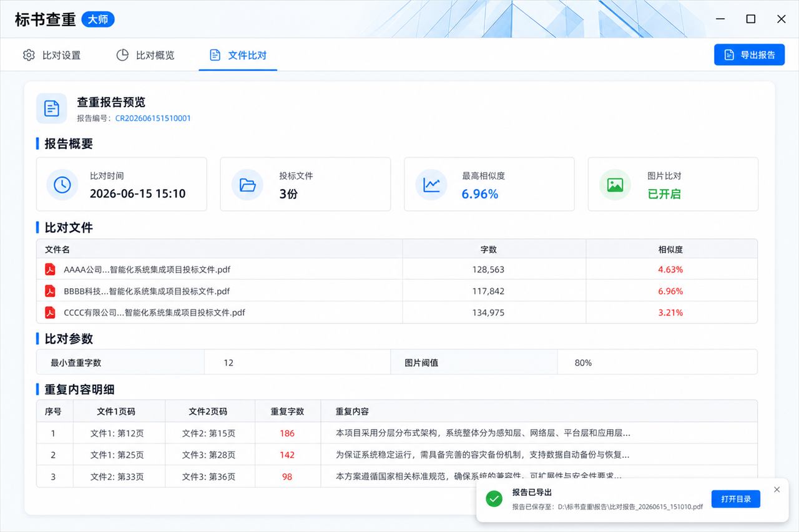
Task: Switch to the 比对概览 tab
Action: [x=145, y=55]
